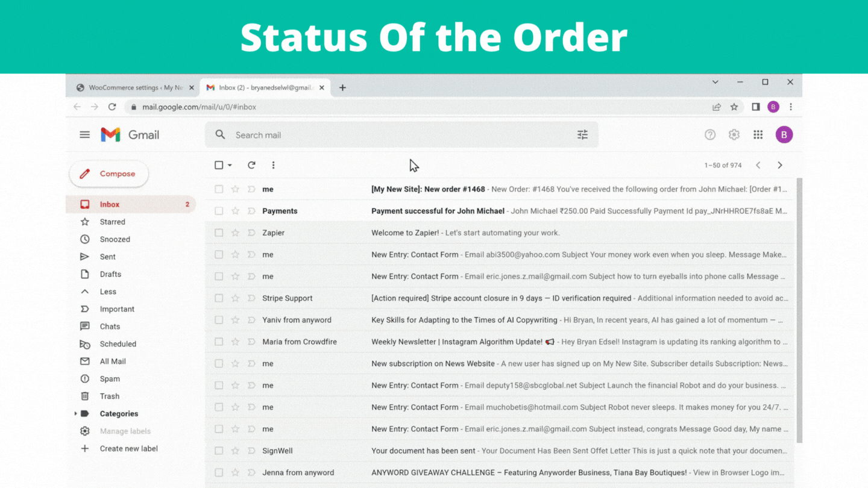Open search options filter icon
The height and width of the screenshot is (488, 868).
[582, 135]
